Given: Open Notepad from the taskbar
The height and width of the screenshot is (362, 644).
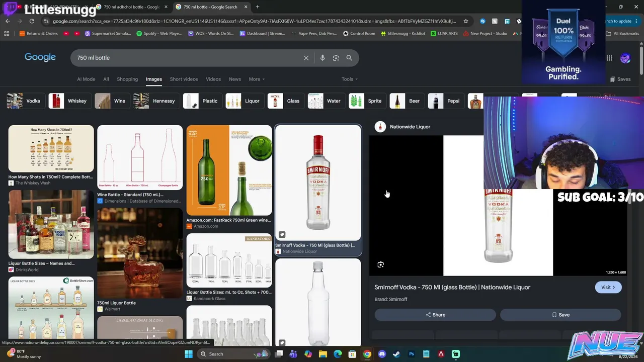Looking at the screenshot, I should 426,354.
